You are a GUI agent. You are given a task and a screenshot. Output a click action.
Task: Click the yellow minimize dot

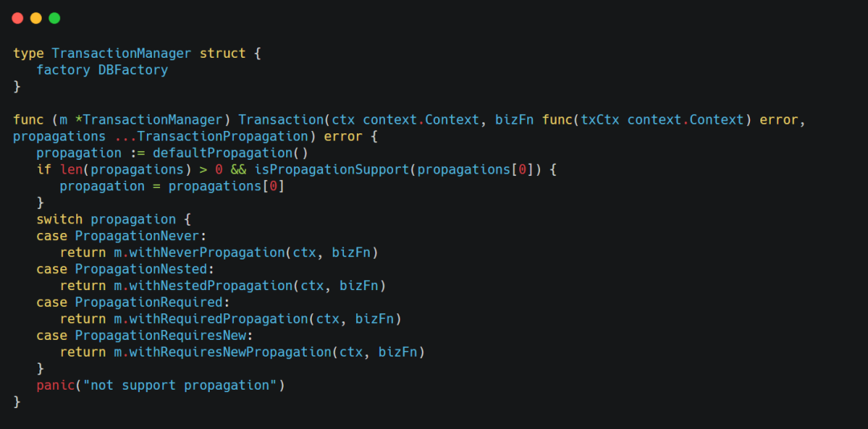click(x=36, y=18)
